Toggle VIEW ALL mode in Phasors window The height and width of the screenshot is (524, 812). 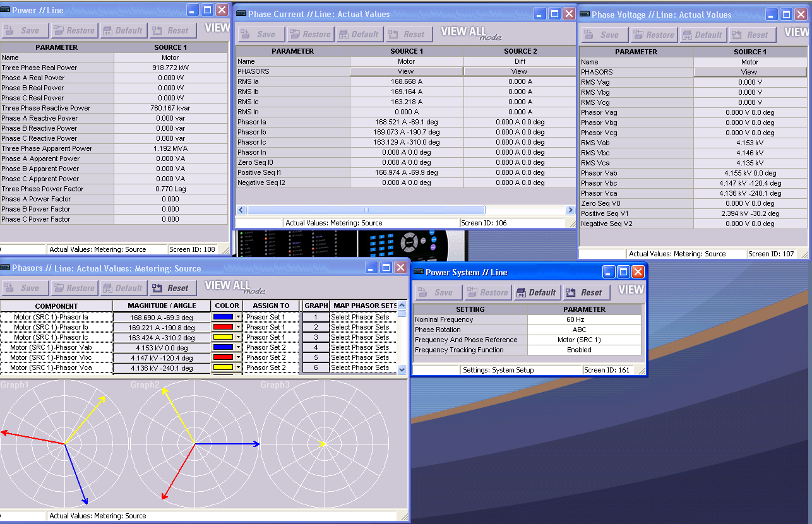(x=235, y=287)
